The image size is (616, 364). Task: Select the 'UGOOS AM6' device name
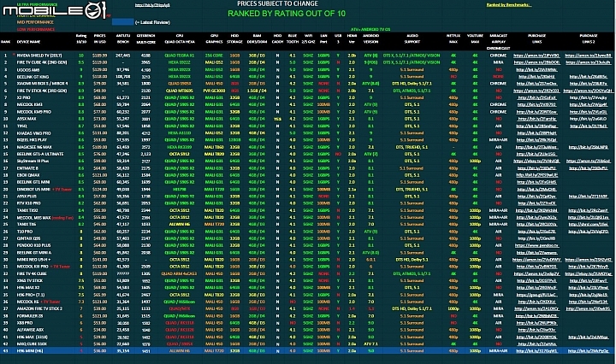[27, 69]
